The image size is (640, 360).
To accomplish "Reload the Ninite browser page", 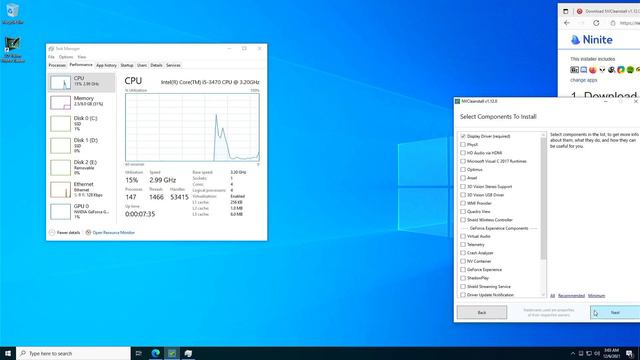I will pos(596,23).
